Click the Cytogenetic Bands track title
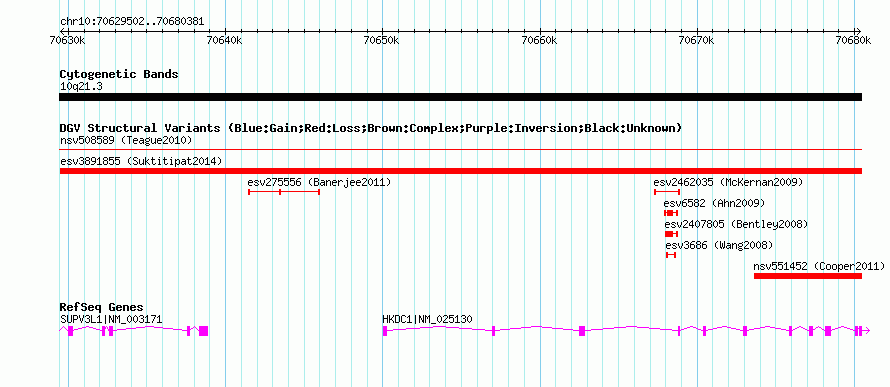890x387 pixels. pyautogui.click(x=119, y=74)
